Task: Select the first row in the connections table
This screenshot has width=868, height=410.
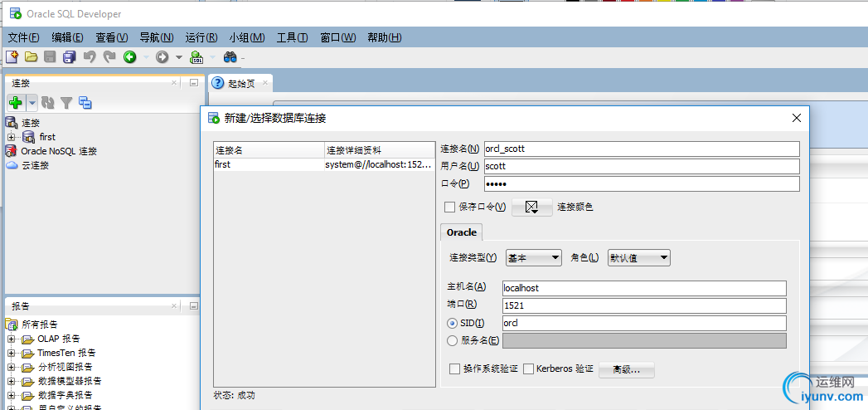Action: (324, 164)
